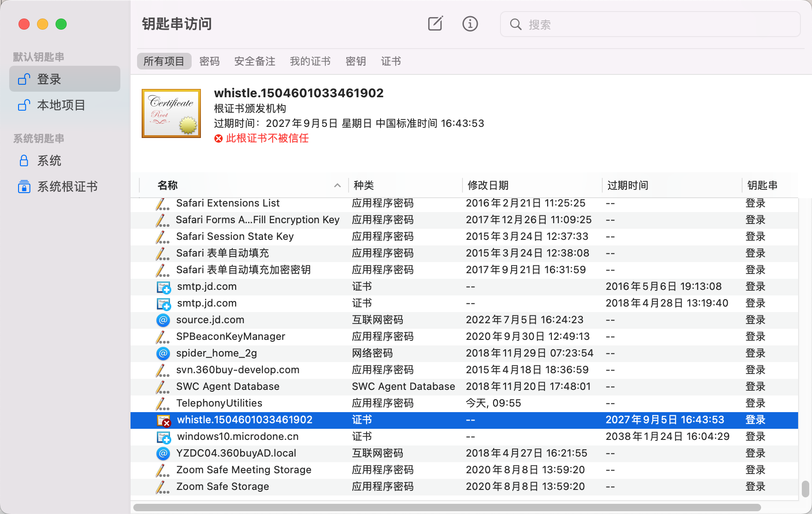812x514 pixels.
Task: Open the 安全备注 tab
Action: coord(255,61)
